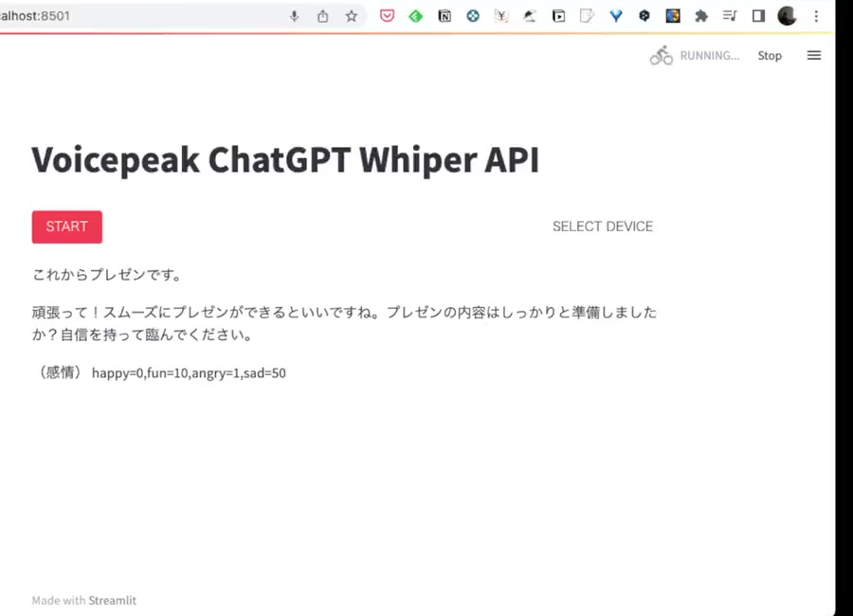Open the Pocket extension
The image size is (853, 616).
click(x=388, y=16)
